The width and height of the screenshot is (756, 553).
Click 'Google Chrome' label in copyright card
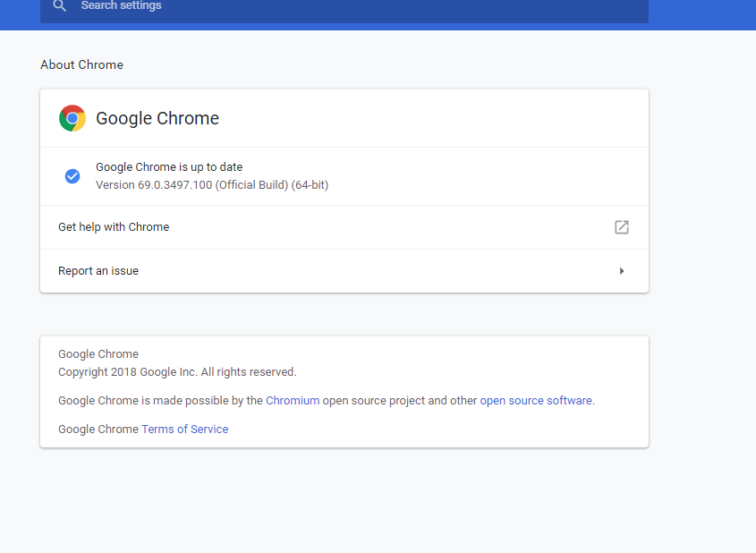point(98,353)
